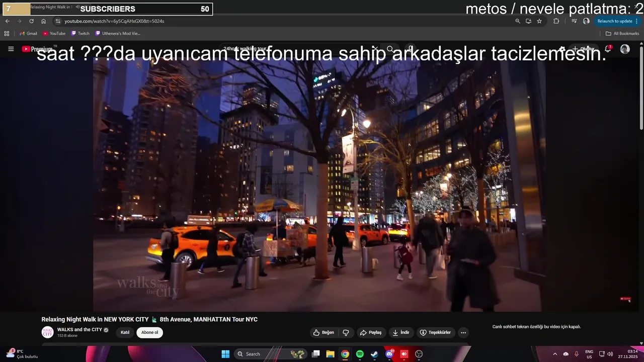Open OneDrive cloud tray icon
The image size is (644, 362).
coord(566,354)
